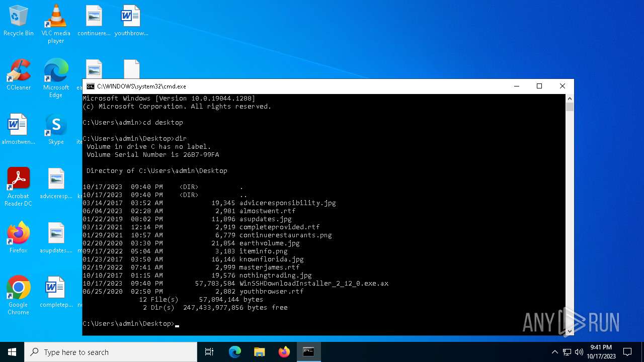Screen dimensions: 644x362
Task: Show hidden system tray icons
Action: pyautogui.click(x=555, y=352)
